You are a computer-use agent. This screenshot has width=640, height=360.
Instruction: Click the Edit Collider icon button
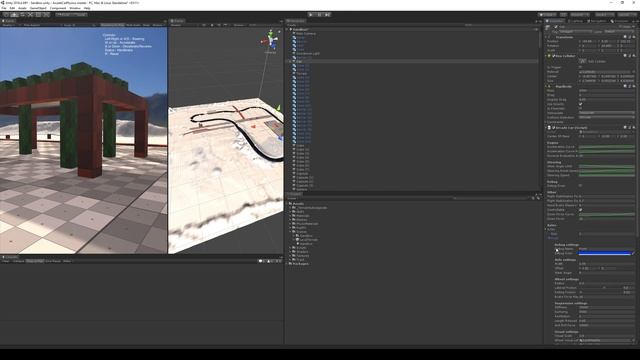pyautogui.click(x=583, y=61)
